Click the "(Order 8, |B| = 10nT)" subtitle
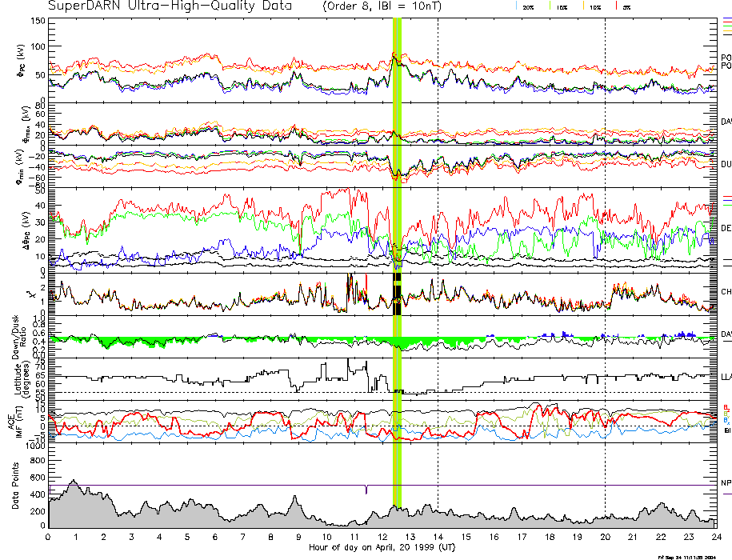The width and height of the screenshot is (732, 560). click(382, 6)
